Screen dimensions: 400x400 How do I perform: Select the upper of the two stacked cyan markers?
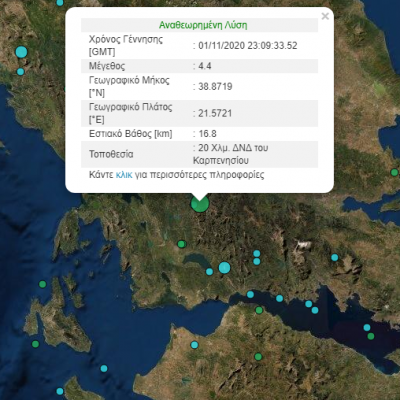click(256, 253)
